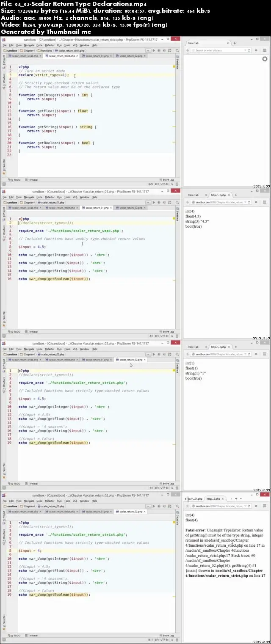Open VCS menu in the scalar_return_01.php title frame
271x644 pixels.
75,197
